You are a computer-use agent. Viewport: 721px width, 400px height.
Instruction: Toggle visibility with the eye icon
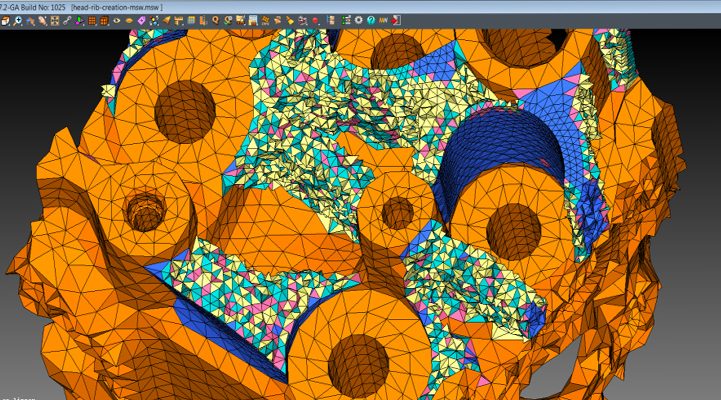tap(117, 20)
